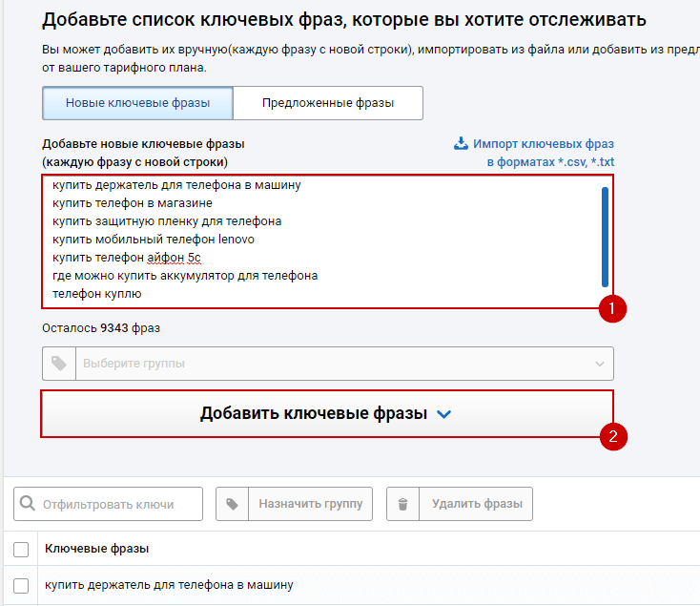Click the magnifier icon in filter box
The height and width of the screenshot is (606, 700).
(28, 503)
